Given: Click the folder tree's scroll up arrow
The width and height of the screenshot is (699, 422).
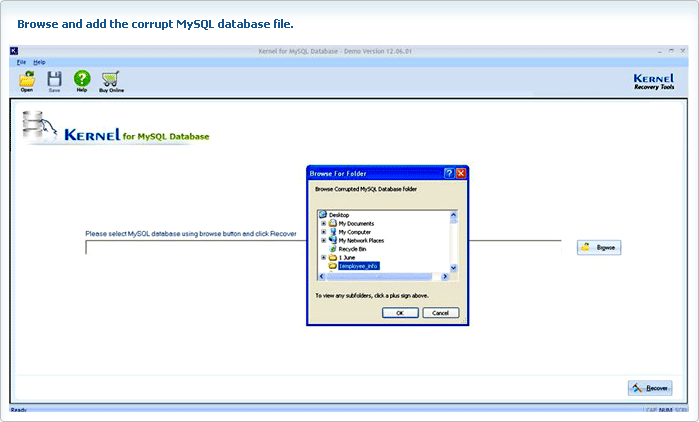Looking at the screenshot, I should coord(453,215).
